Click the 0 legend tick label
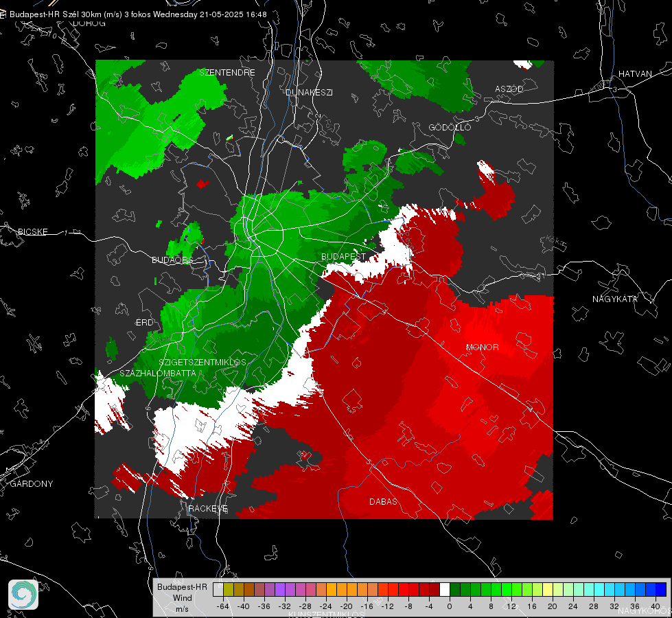 tap(449, 606)
